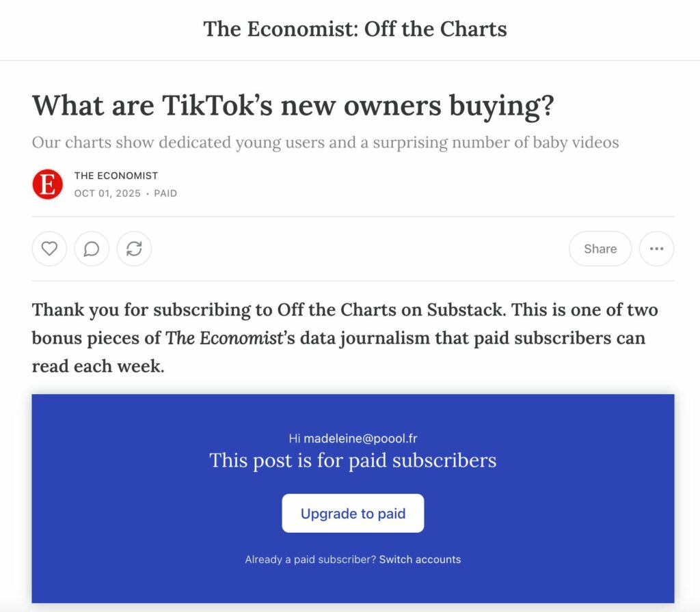Open comments via the speech bubble icon
Screen dimensions: 700x612
pos(92,249)
